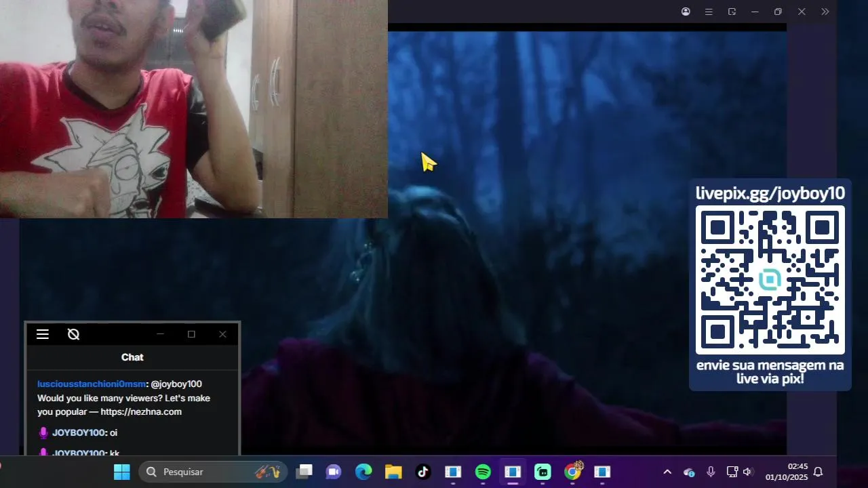This screenshot has width=868, height=488.
Task: Open the https://nezhna.com link in chat
Action: (x=141, y=412)
